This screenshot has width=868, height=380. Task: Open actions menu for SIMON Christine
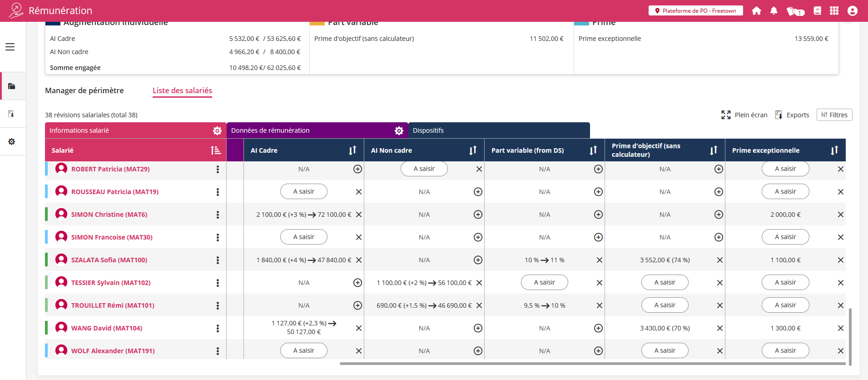(x=218, y=215)
